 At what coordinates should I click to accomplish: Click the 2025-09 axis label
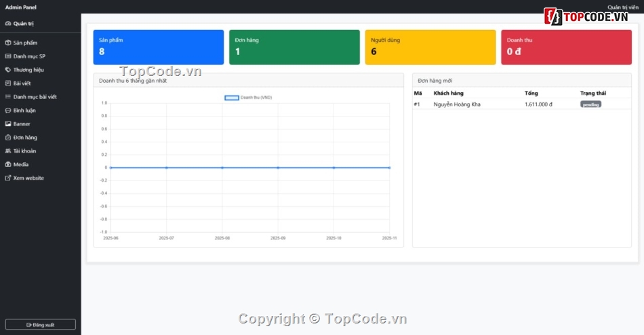coord(278,238)
